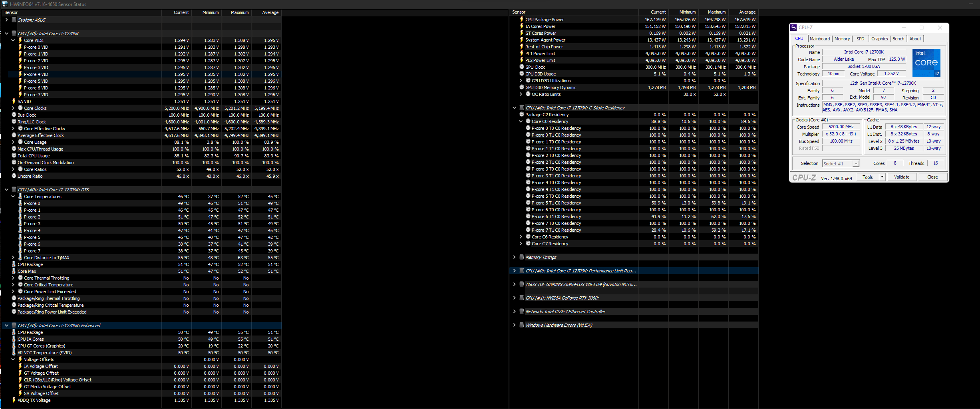Click the Maximum column header in right panel
The width and height of the screenshot is (980, 409).
pos(714,12)
